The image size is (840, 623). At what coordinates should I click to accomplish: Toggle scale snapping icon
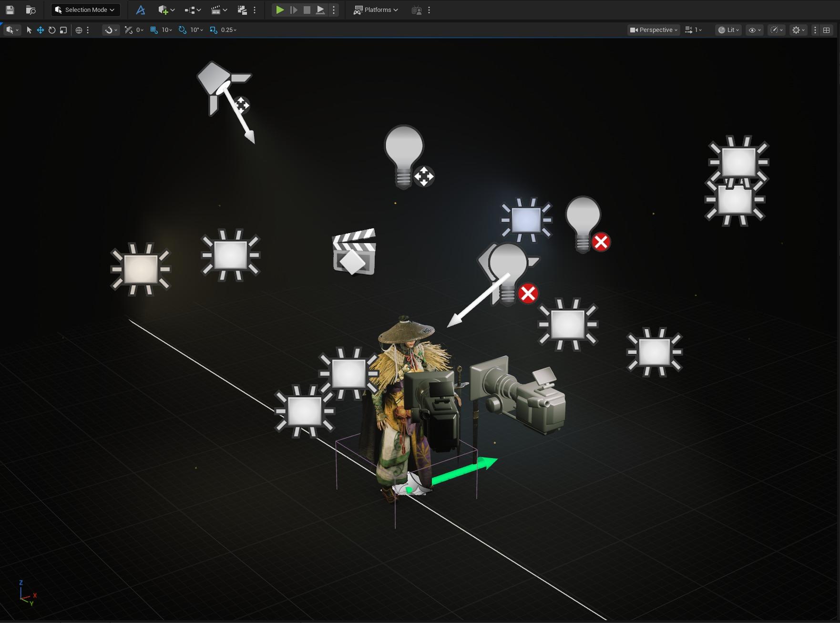click(x=213, y=30)
